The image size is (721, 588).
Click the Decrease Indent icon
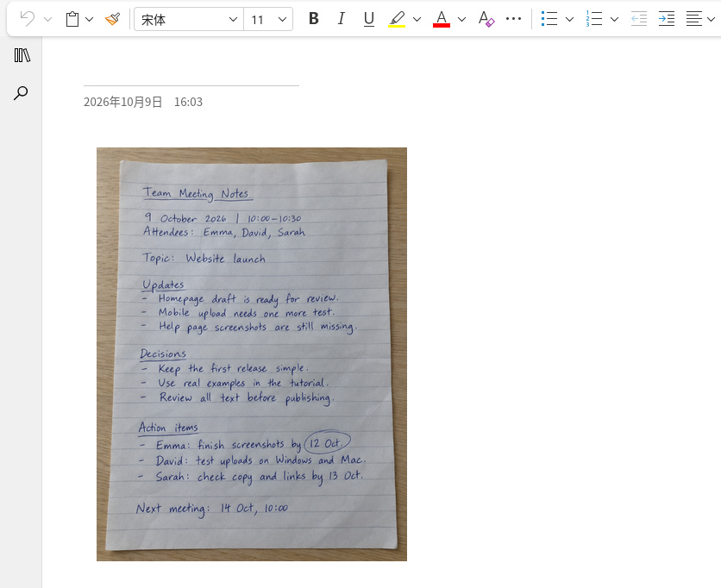(639, 19)
